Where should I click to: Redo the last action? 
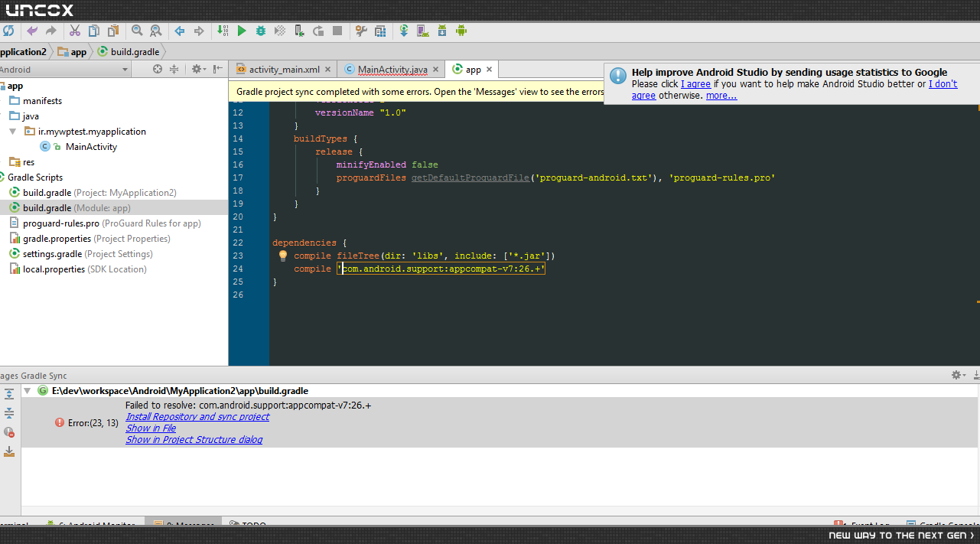pyautogui.click(x=51, y=31)
